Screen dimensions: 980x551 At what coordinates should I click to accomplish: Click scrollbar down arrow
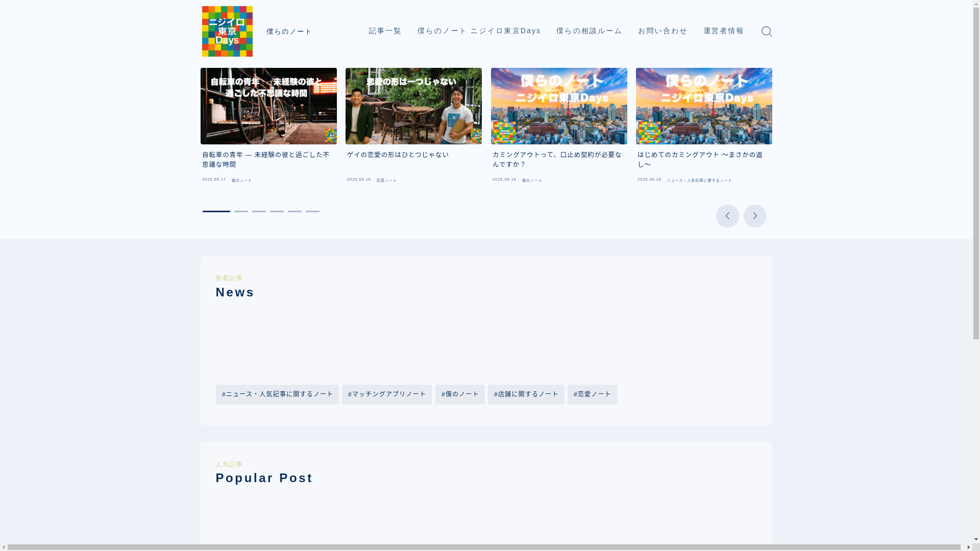[976, 539]
